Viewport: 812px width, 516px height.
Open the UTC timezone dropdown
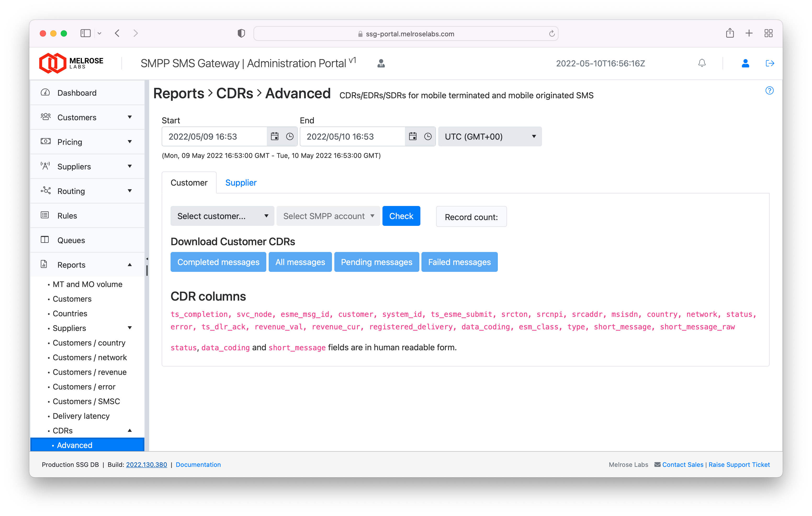point(490,136)
